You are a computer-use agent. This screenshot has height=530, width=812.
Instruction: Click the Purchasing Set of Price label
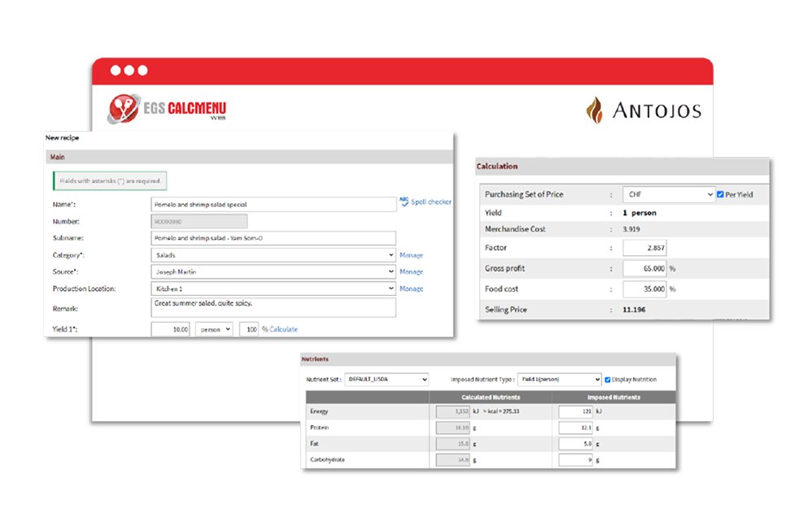[x=524, y=194]
